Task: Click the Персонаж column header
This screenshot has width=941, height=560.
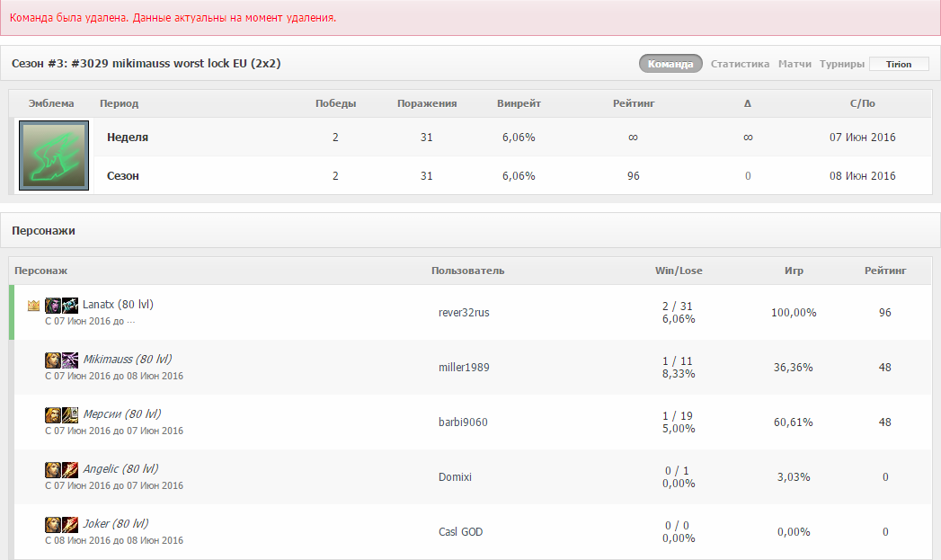Action: (x=40, y=271)
